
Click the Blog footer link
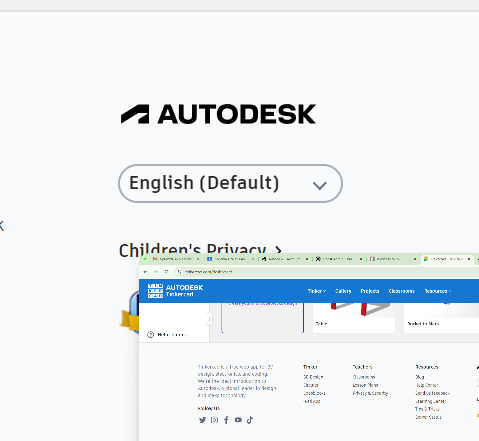point(420,377)
